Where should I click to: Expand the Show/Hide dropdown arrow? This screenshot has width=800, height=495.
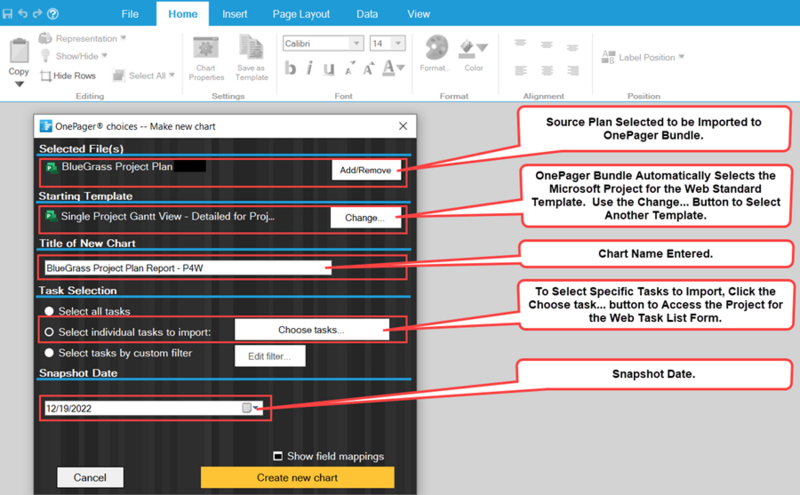[105, 55]
